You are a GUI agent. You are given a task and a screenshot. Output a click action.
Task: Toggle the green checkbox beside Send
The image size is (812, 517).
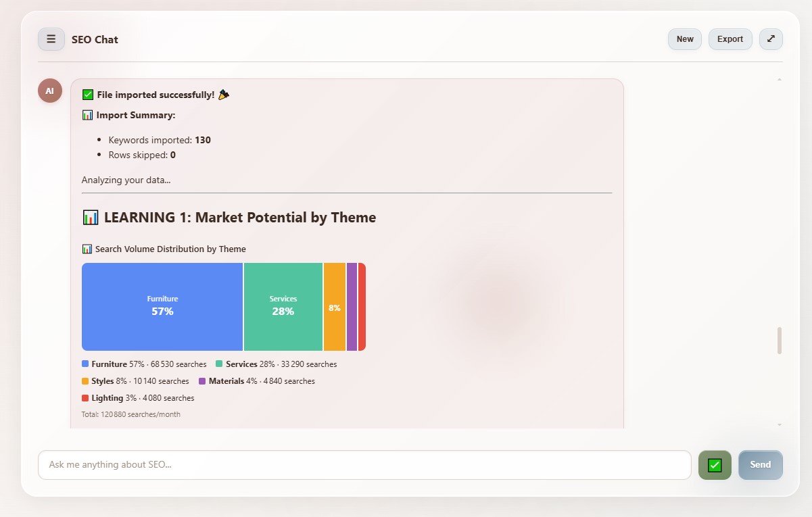(x=715, y=465)
